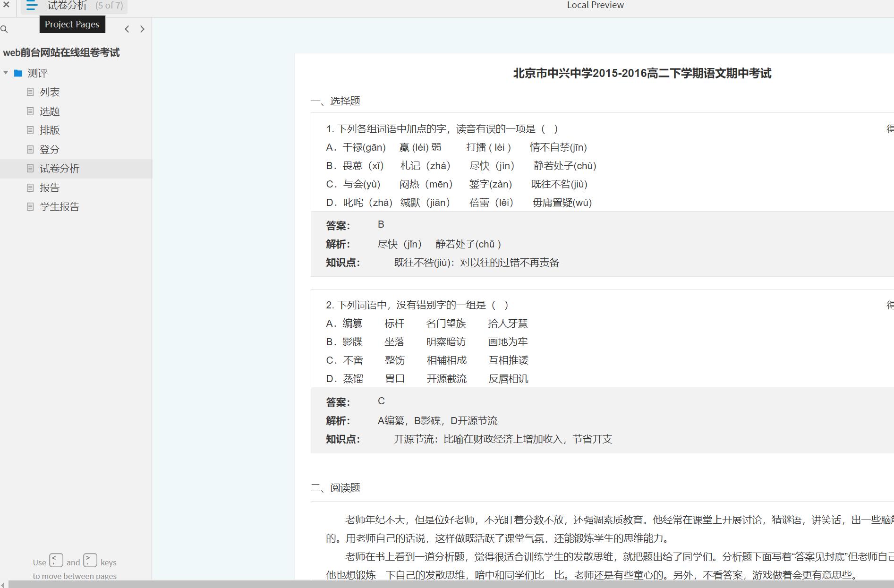Open the 学生报告 page
894x588 pixels.
tap(60, 207)
